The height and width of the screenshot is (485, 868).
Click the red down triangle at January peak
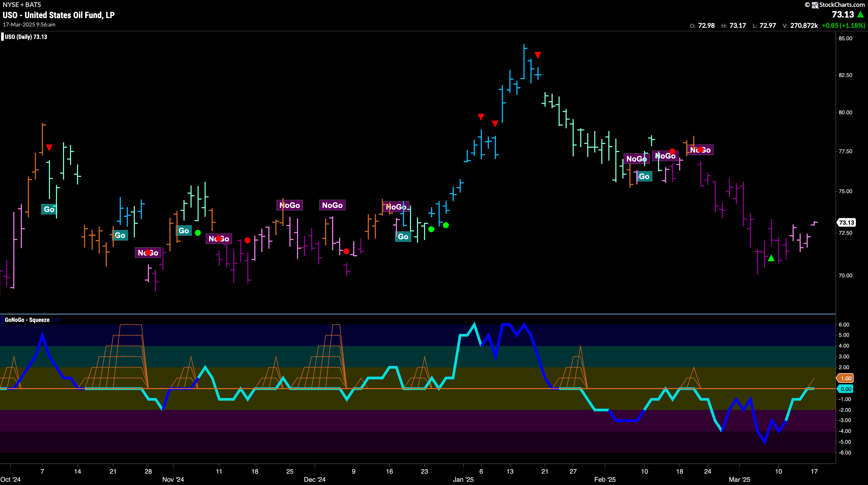[538, 55]
